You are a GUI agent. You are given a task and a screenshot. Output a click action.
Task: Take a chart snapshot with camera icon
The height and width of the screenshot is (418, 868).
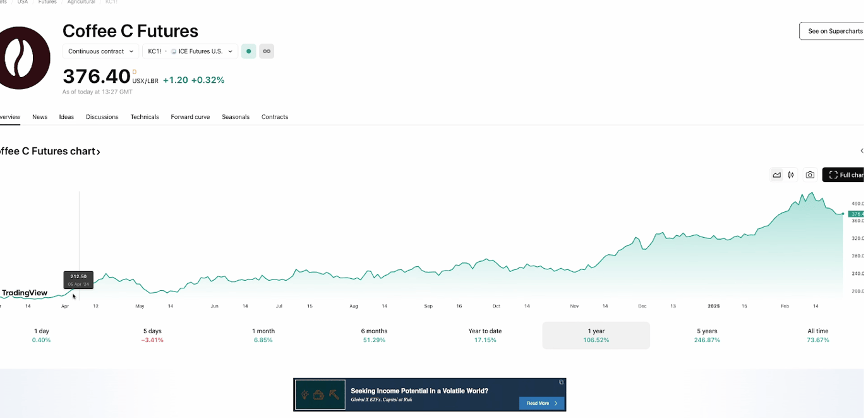pyautogui.click(x=810, y=175)
